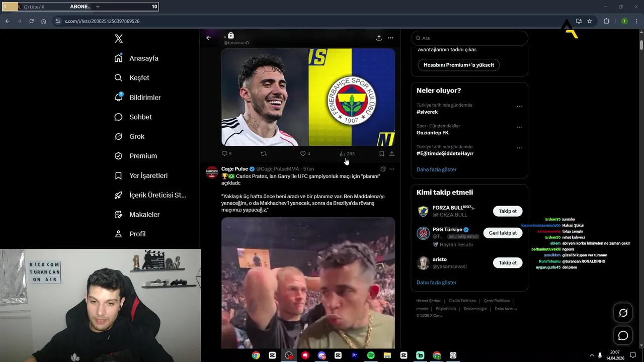Open İçerik Üreticisi Stüdyosu entry
This screenshot has height=362, width=644.
click(x=150, y=195)
